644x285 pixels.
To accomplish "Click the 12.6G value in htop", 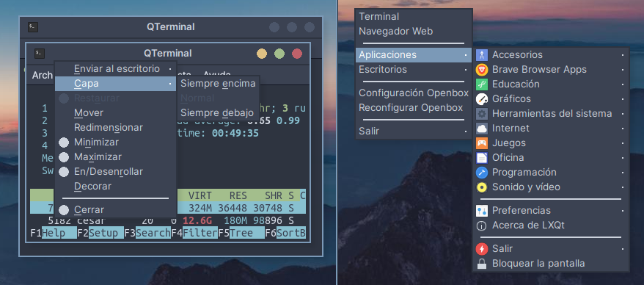I will coord(197,220).
